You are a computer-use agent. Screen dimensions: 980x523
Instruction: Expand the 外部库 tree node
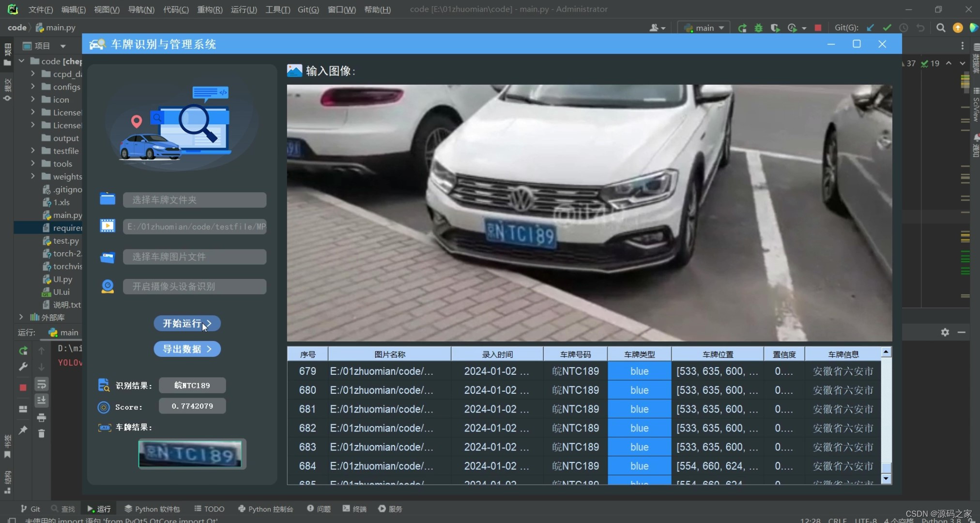point(21,317)
